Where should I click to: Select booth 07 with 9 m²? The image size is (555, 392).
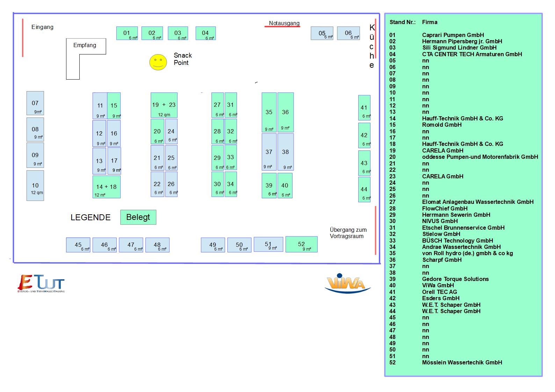coord(35,103)
